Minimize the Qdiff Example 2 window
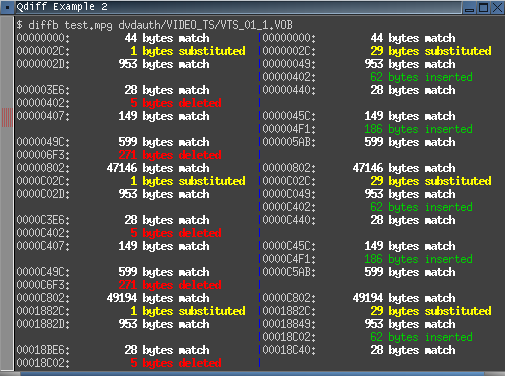 469,8
